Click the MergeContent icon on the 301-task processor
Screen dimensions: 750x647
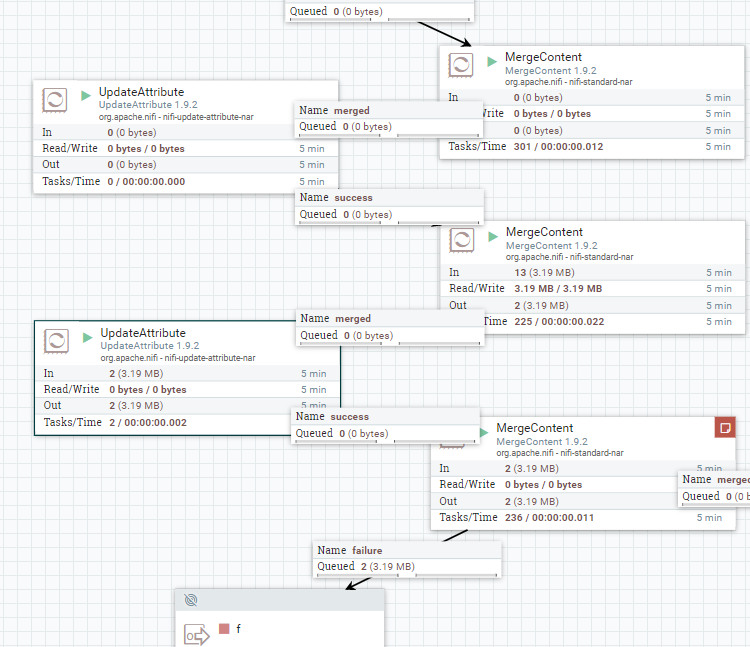click(460, 65)
